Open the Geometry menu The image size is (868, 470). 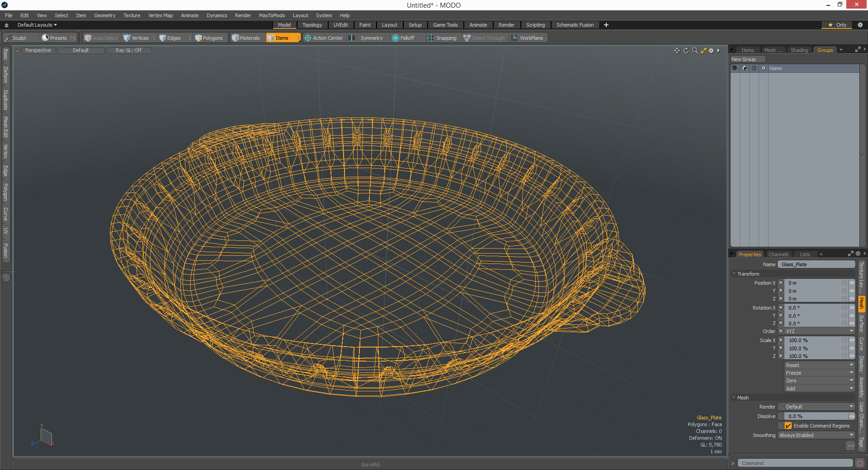(x=104, y=15)
